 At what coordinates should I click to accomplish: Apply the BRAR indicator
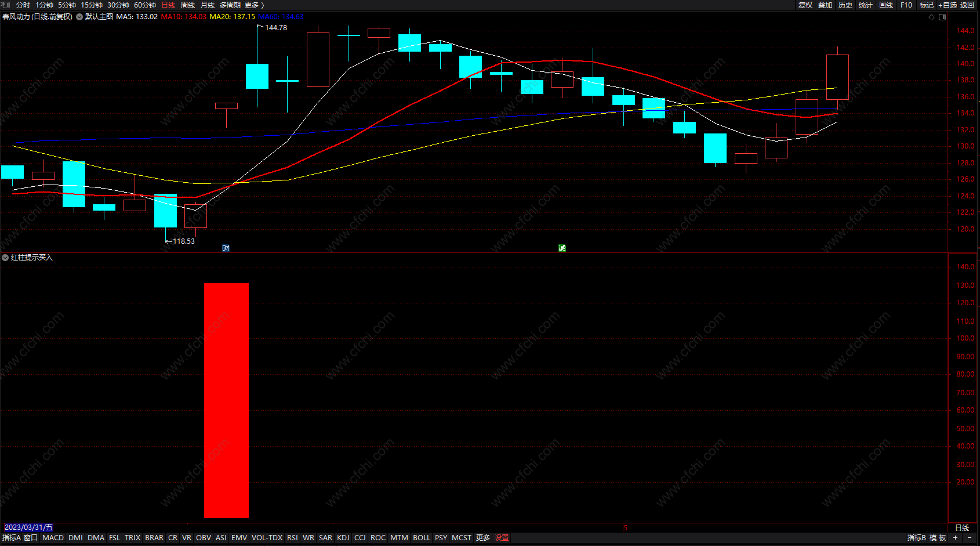pyautogui.click(x=154, y=538)
